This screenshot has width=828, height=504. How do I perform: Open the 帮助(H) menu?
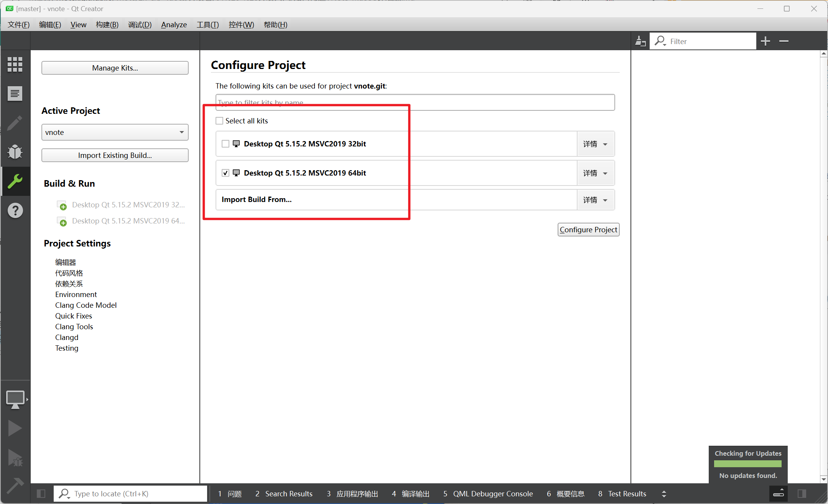(275, 25)
